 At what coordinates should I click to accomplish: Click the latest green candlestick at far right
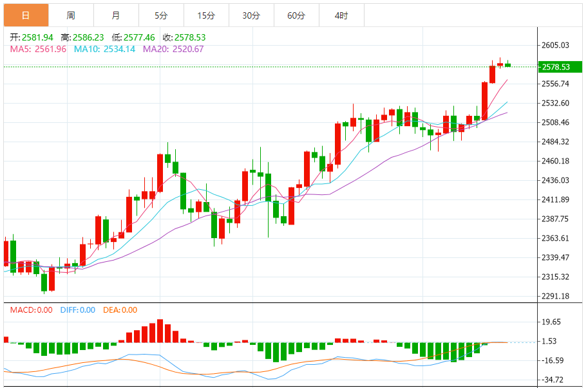pyautogui.click(x=507, y=65)
